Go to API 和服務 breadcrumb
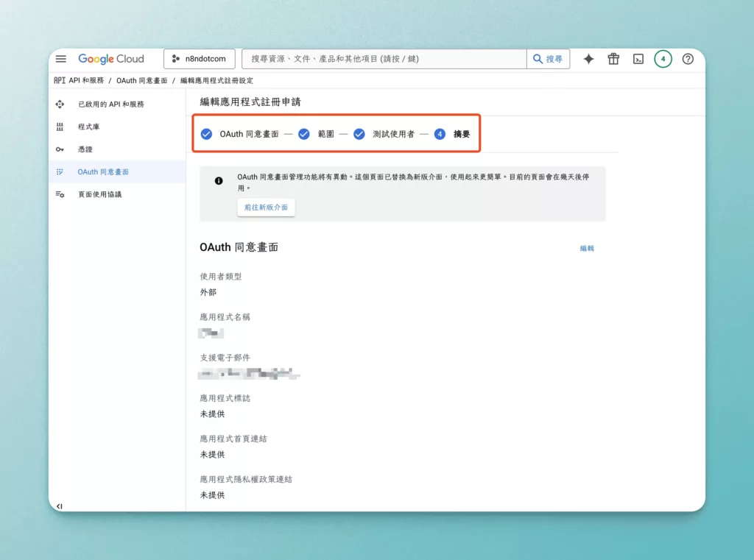This screenshot has height=560, width=754. click(86, 80)
